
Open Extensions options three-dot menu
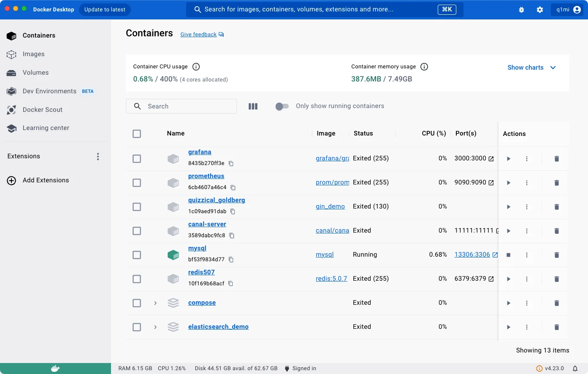[x=98, y=156]
